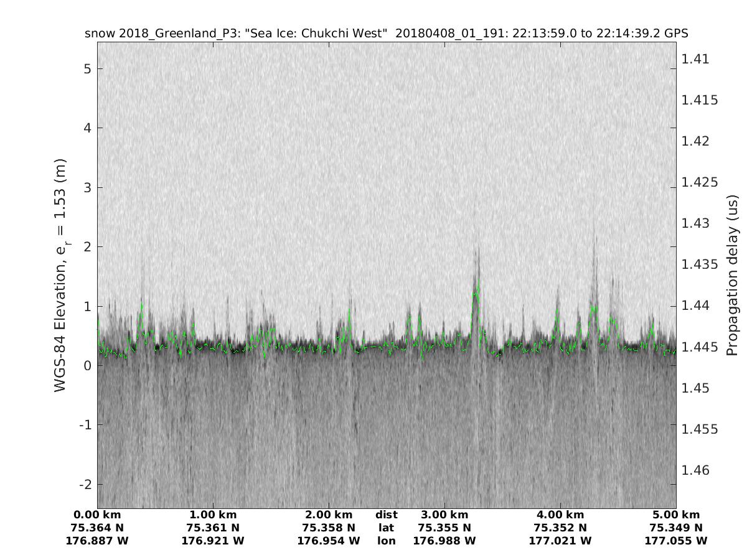Click the "dist" legend label on x-axis
The image size is (747, 560).
(x=387, y=515)
